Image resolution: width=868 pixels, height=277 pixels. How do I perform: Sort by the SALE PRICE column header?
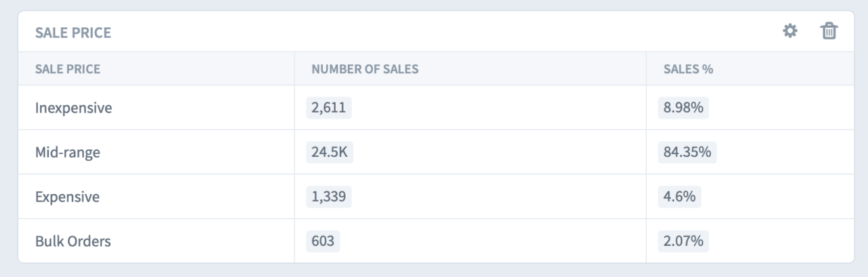tap(68, 69)
